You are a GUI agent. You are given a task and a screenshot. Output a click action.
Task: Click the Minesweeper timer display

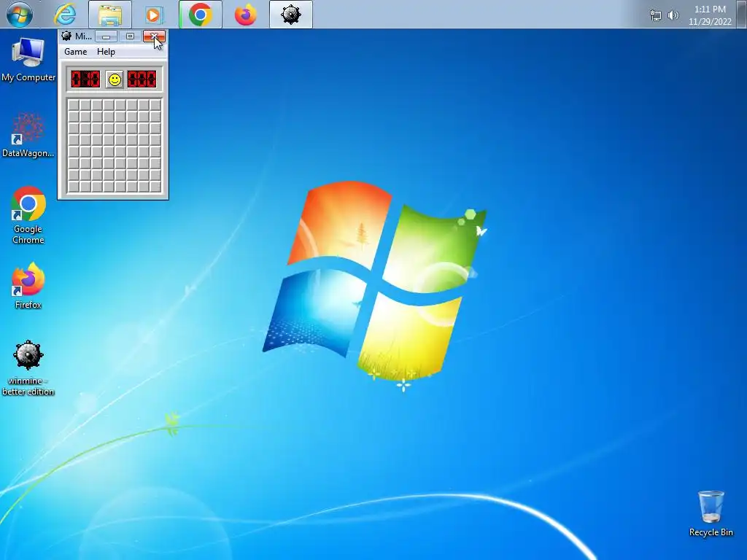142,79
